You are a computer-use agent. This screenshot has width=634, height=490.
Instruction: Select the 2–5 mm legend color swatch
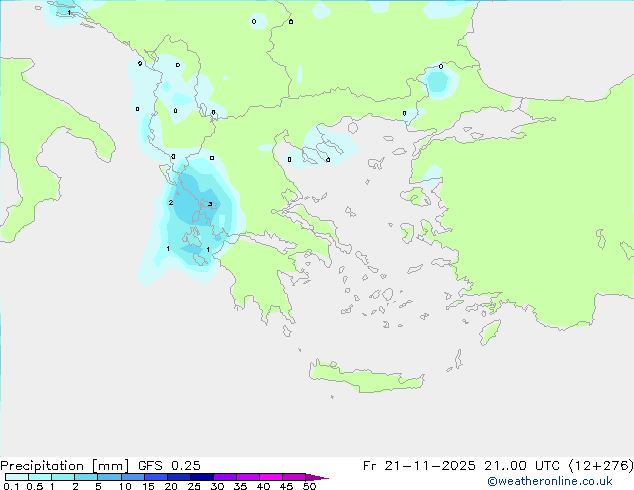click(86, 477)
